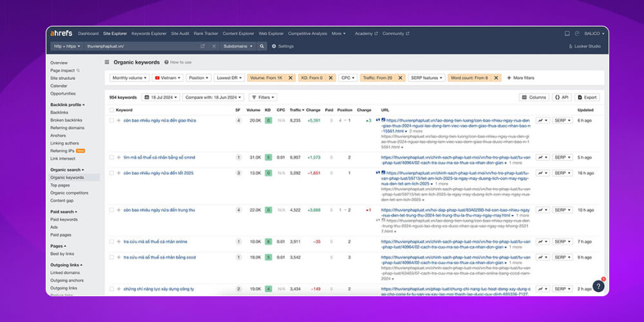Open Backlinks in the left sidebar
Image resolution: width=644 pixels, height=322 pixels.
59,112
